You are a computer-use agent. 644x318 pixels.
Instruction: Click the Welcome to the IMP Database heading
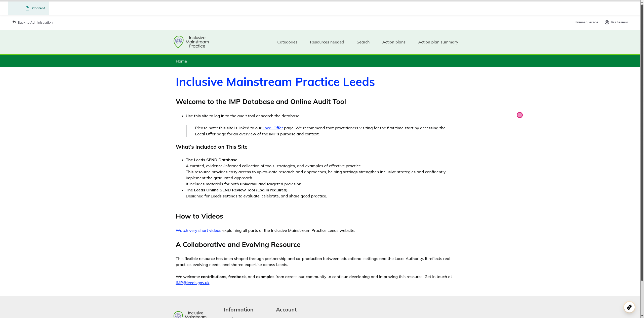[x=261, y=102]
